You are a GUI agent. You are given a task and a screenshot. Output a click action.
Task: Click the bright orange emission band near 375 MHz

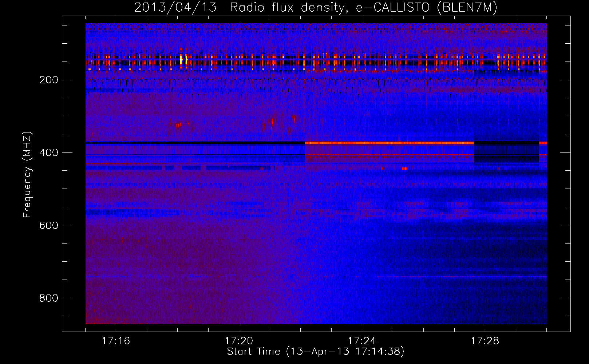click(x=390, y=143)
